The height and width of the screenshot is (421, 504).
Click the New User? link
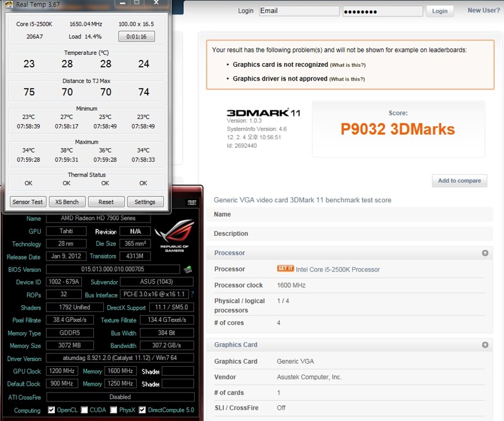click(x=484, y=10)
